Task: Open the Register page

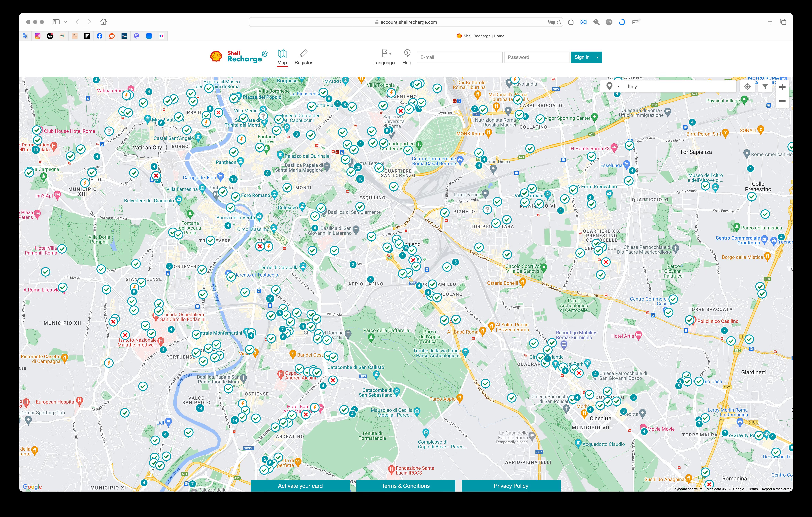Action: [303, 57]
